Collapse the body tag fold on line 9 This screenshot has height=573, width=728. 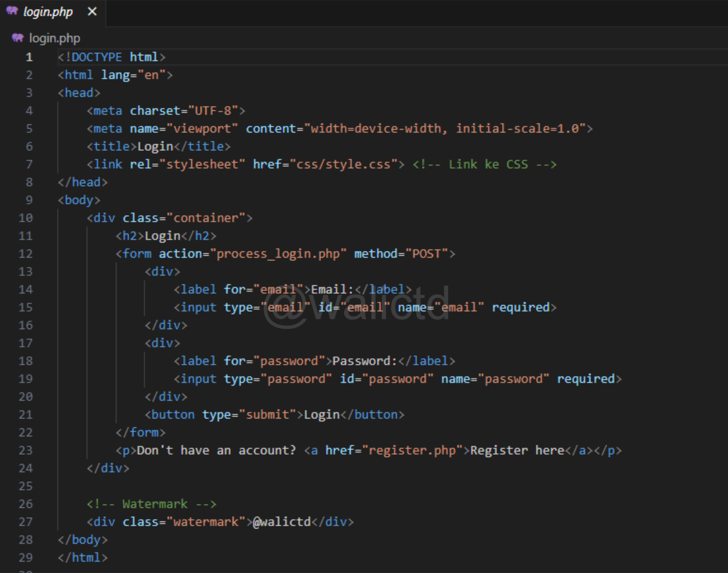[47, 200]
